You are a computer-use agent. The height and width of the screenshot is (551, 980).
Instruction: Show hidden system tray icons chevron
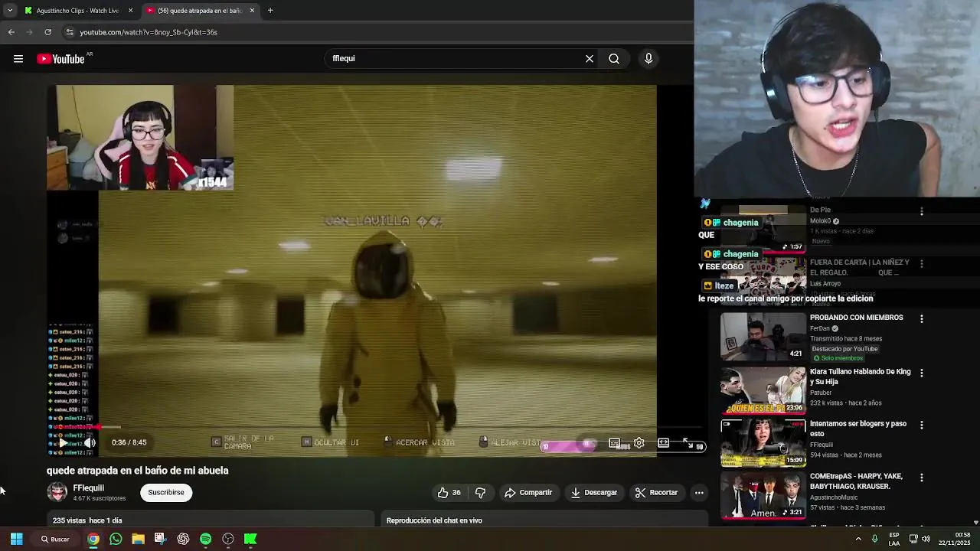857,539
